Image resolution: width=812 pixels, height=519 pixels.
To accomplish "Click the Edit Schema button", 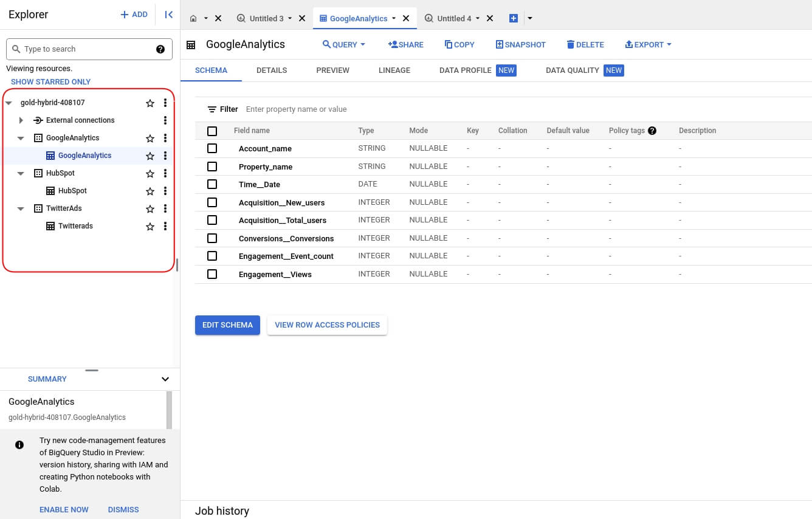I will pyautogui.click(x=227, y=325).
